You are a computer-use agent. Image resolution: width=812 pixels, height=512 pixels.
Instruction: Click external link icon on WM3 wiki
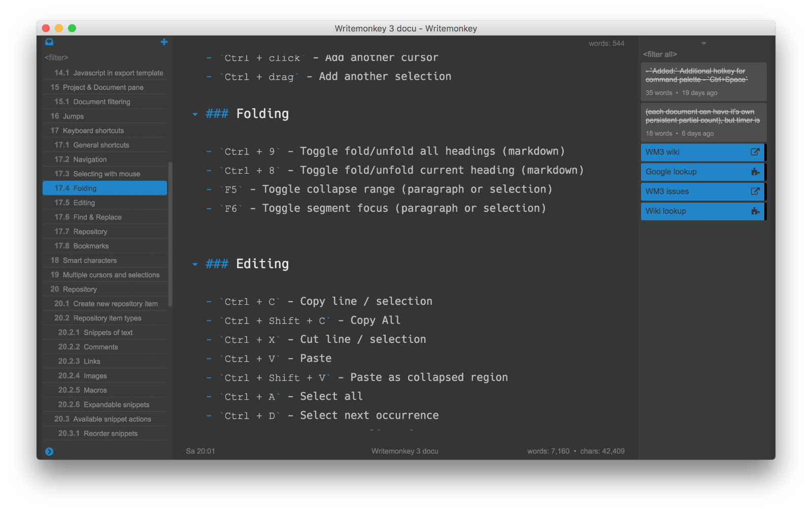coord(755,152)
